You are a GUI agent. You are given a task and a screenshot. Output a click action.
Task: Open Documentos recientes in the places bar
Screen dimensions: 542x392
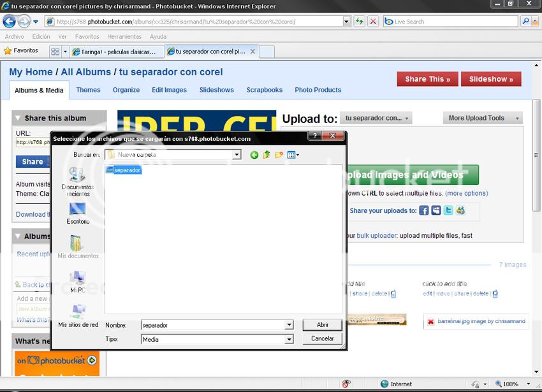(78, 182)
